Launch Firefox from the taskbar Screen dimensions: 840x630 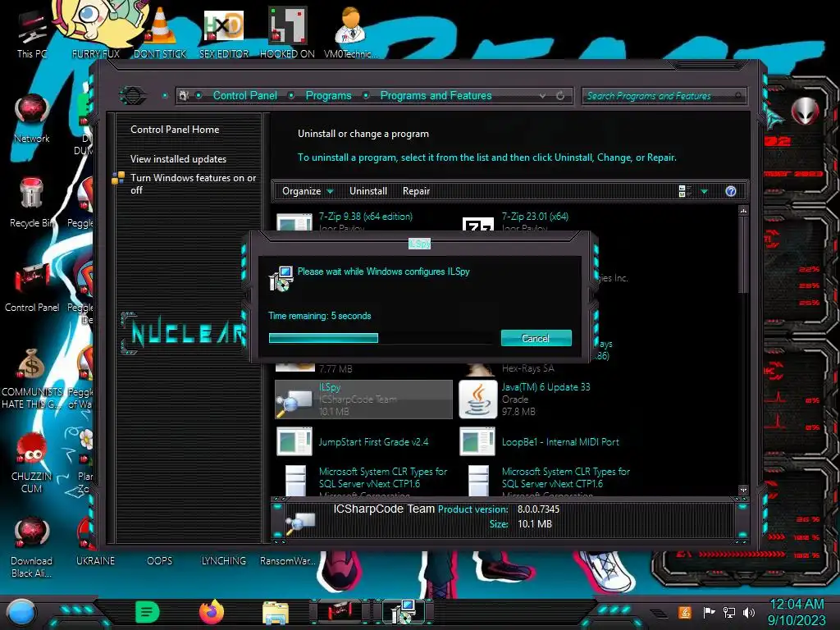(212, 612)
